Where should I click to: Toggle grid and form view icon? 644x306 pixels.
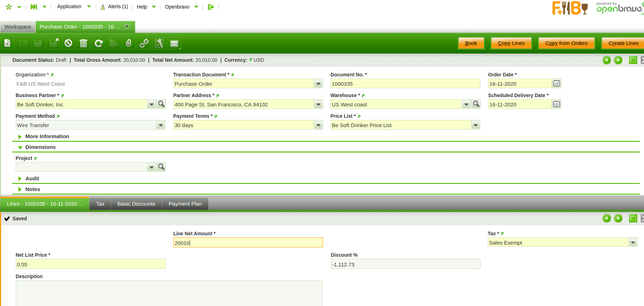click(174, 43)
